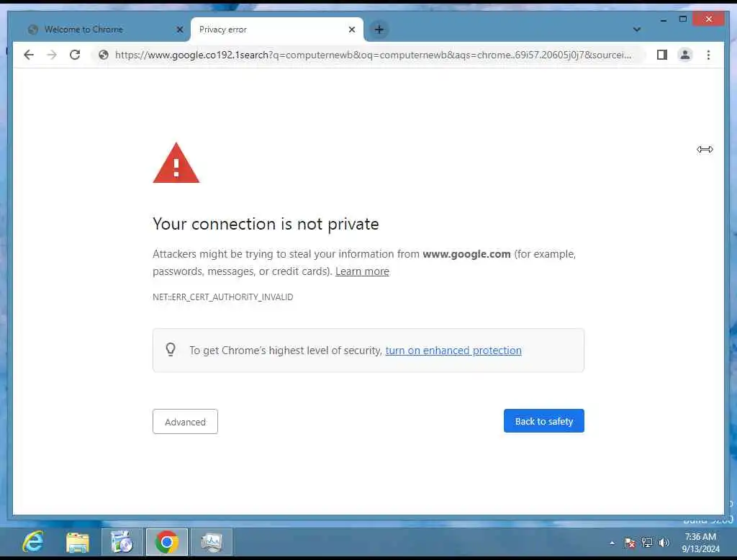Viewport: 737px width, 560px height.
Task: Open the profile avatar menu
Action: [x=685, y=55]
